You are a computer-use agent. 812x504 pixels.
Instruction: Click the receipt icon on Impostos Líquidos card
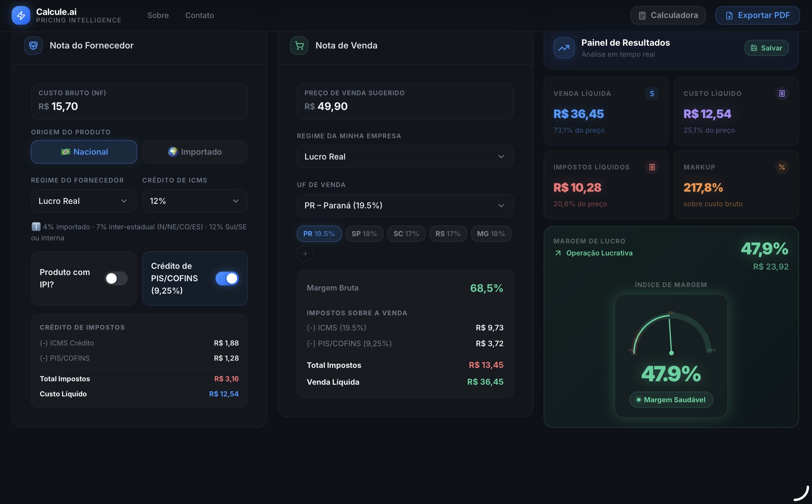click(652, 167)
